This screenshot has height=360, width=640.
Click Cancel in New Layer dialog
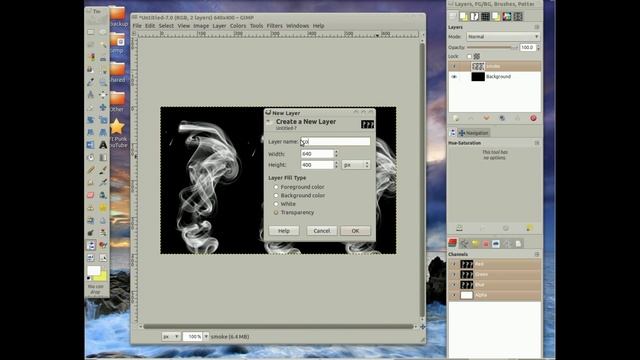coord(322,231)
